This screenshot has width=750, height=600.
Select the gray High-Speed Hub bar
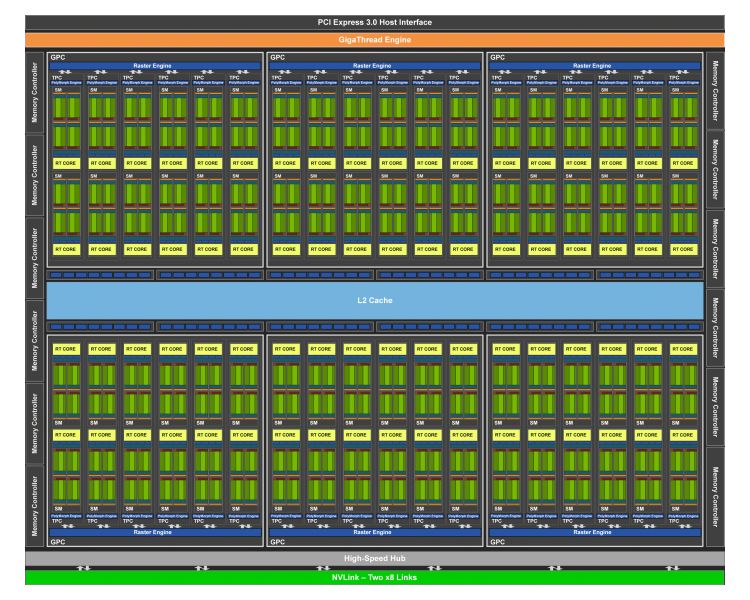point(374,557)
